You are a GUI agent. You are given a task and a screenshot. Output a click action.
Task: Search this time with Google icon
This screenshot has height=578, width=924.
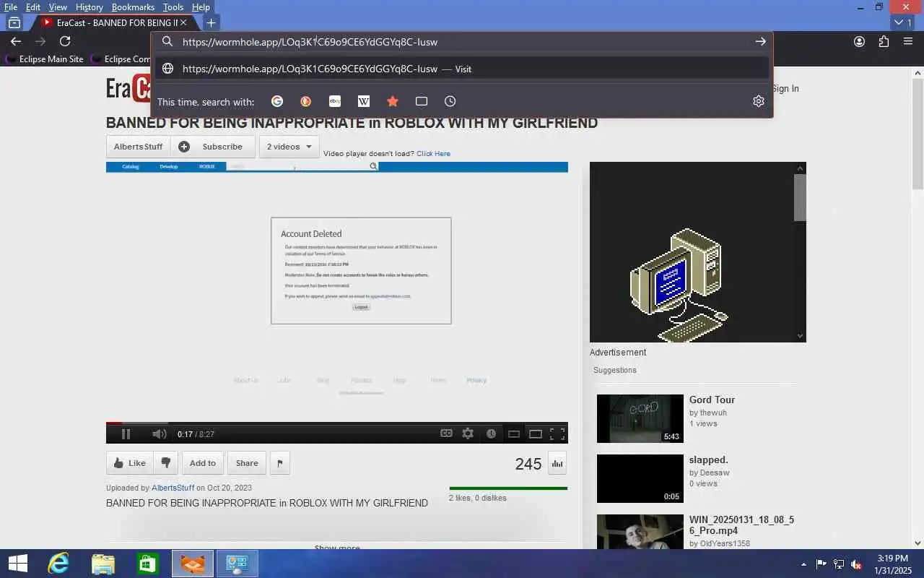point(277,101)
